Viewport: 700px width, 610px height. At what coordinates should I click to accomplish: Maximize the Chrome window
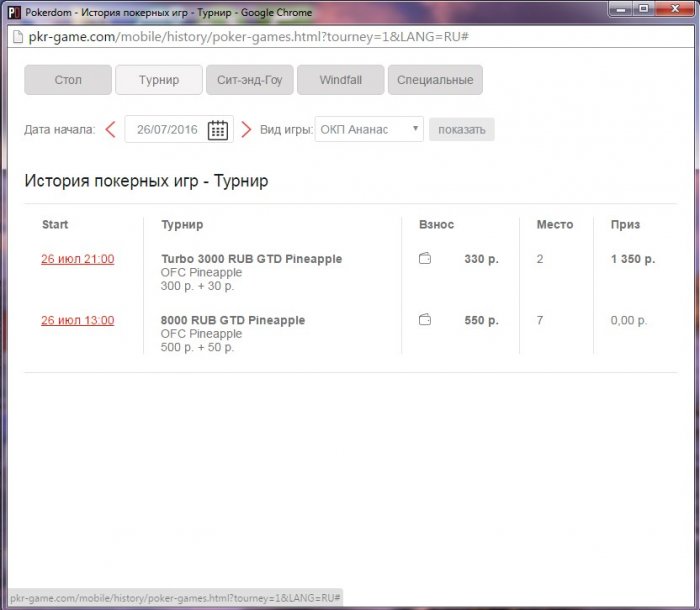[643, 9]
